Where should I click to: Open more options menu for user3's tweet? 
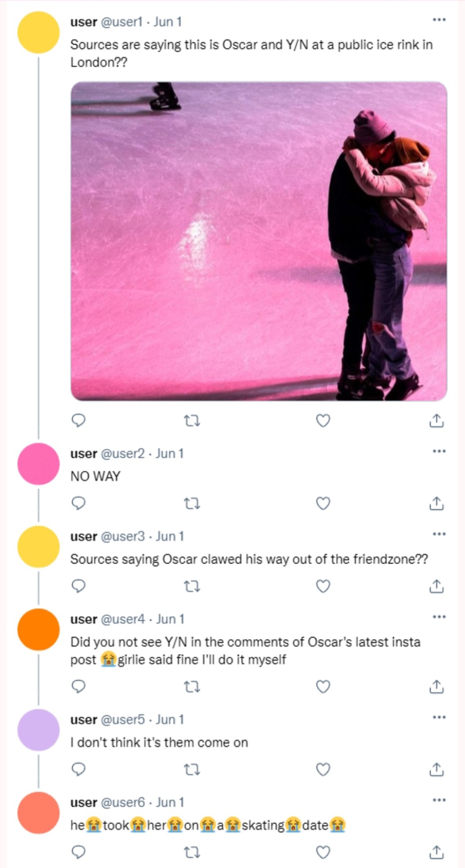pos(439,534)
